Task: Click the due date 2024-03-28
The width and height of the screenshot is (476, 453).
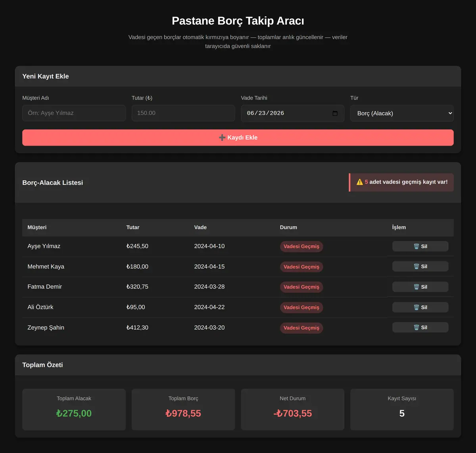Action: pyautogui.click(x=209, y=287)
